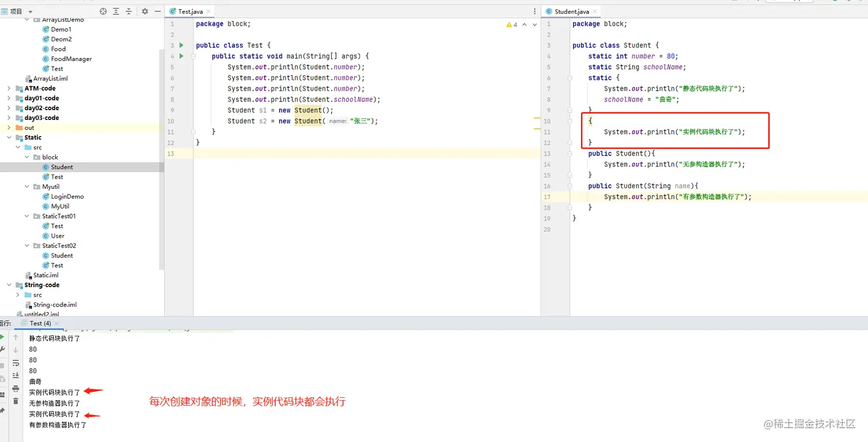This screenshot has height=442, width=868.
Task: Open project panel settings gear
Action: [145, 11]
